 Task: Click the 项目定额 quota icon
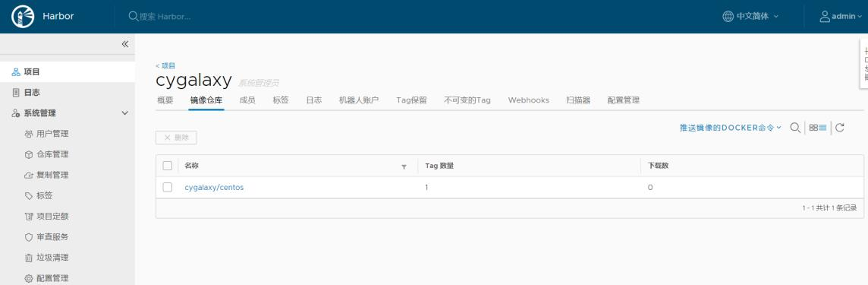[29, 217]
